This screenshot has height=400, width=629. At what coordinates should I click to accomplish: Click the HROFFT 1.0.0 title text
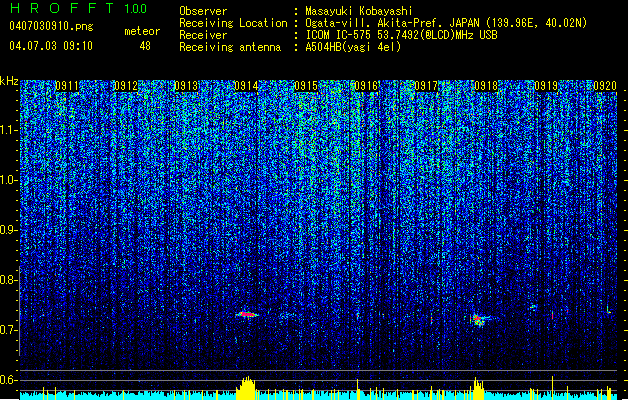79,8
